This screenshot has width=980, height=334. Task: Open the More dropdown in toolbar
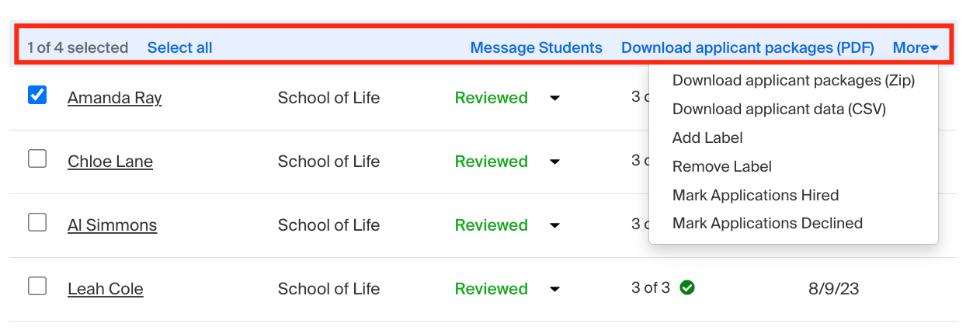916,48
